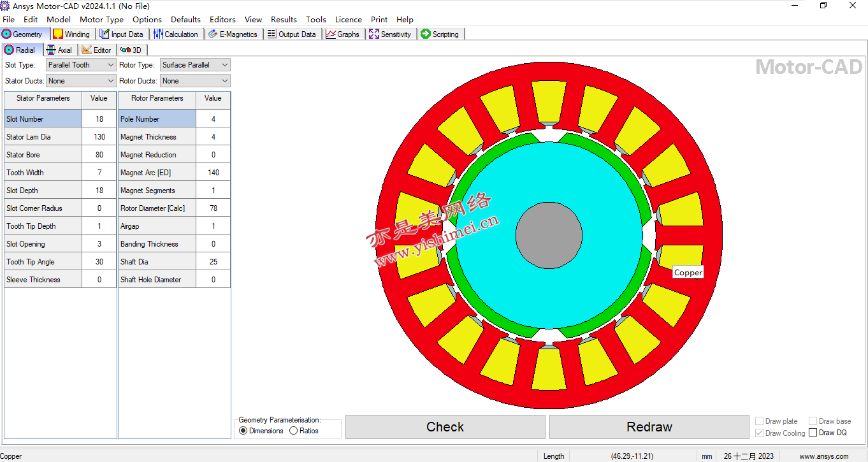
Task: Click the Calculation tab icon
Action: click(x=158, y=34)
